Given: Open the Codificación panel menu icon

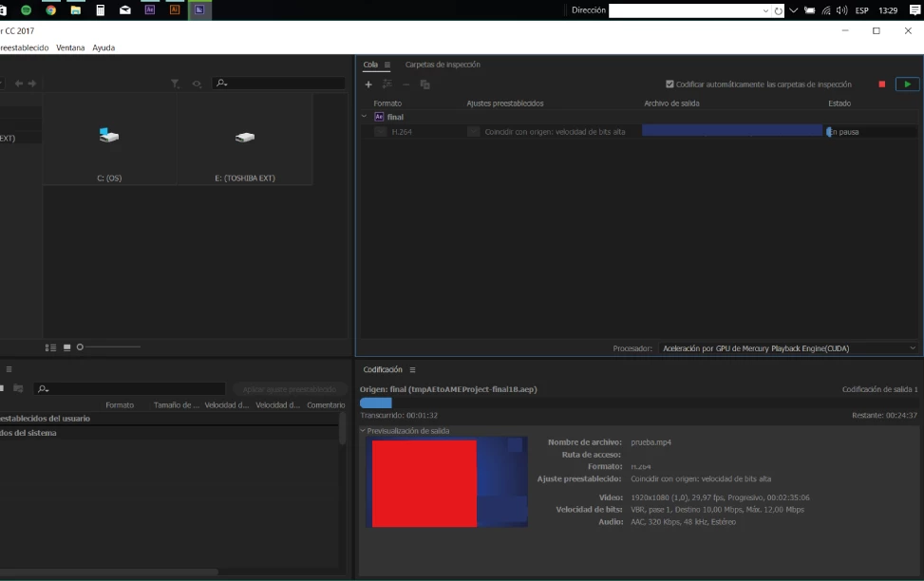Looking at the screenshot, I should [x=412, y=370].
